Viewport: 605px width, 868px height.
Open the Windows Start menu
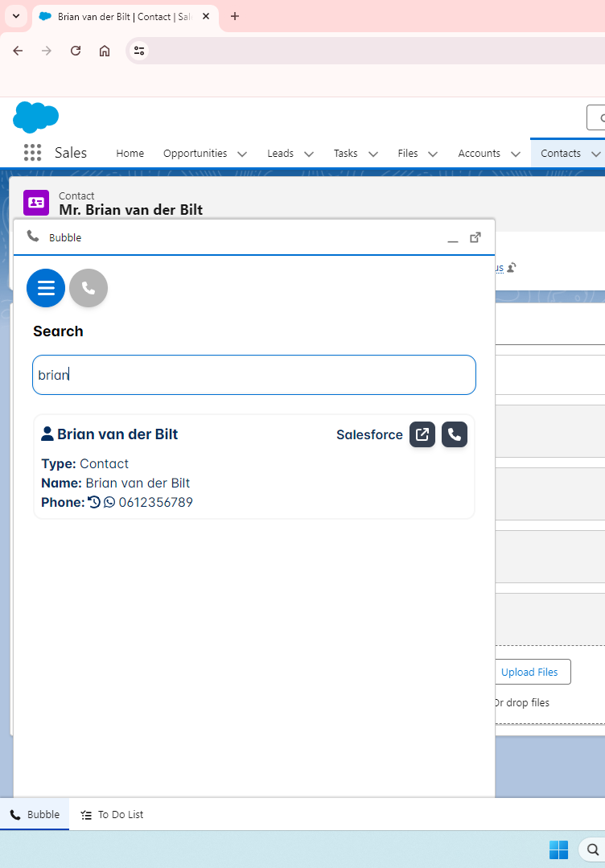558,849
